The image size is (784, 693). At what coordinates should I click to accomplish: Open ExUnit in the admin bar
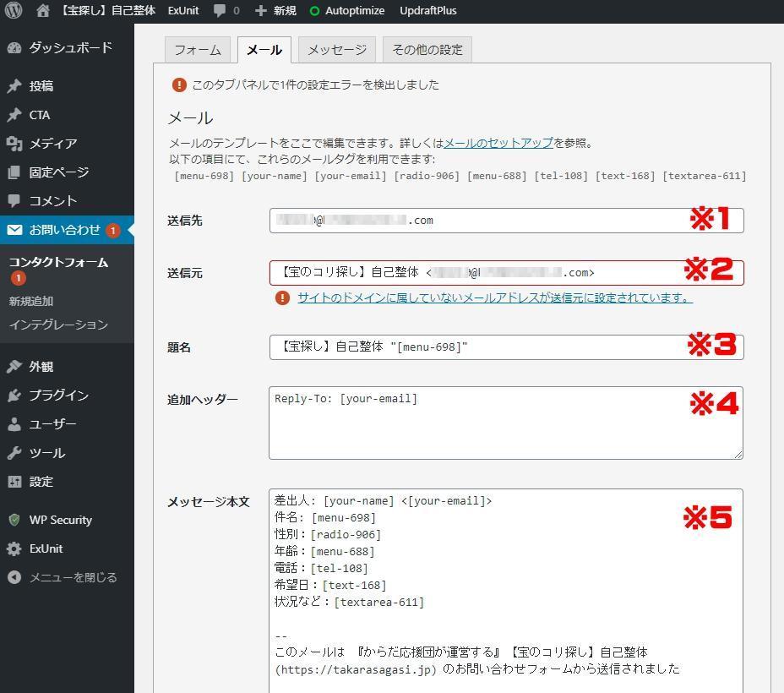pyautogui.click(x=183, y=10)
